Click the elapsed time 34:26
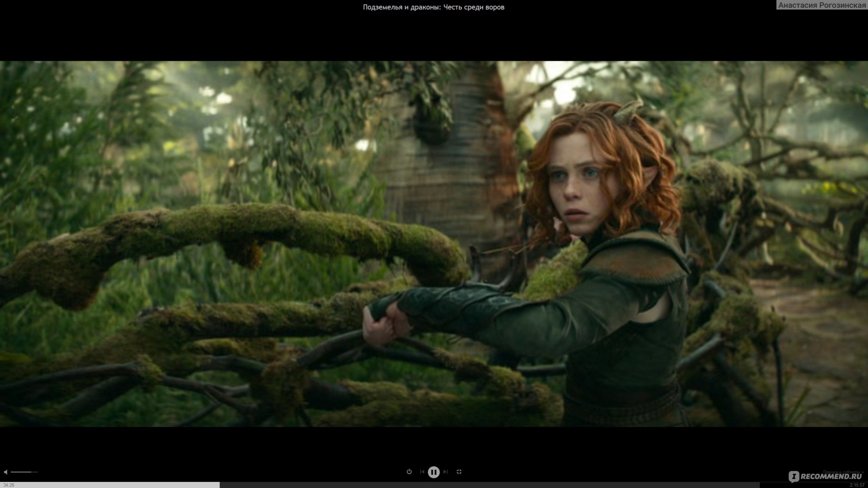Viewport: 868px width, 488px height. [9, 485]
